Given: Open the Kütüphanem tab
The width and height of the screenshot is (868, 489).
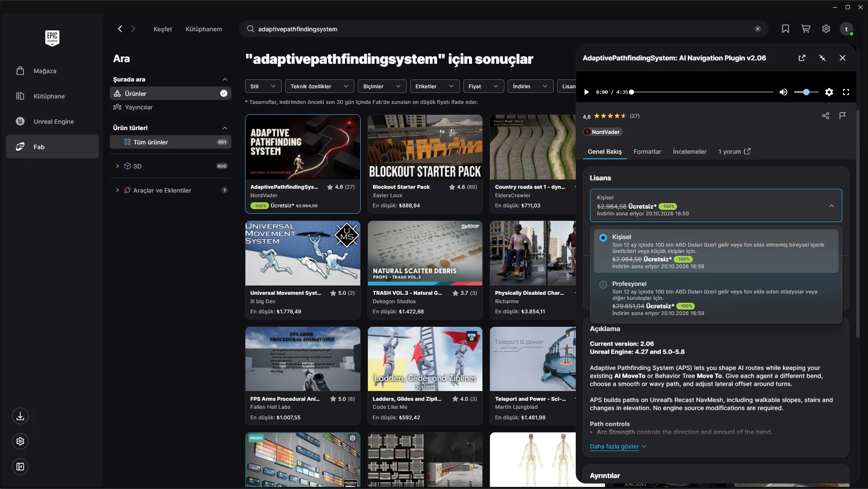Looking at the screenshot, I should coord(204,29).
